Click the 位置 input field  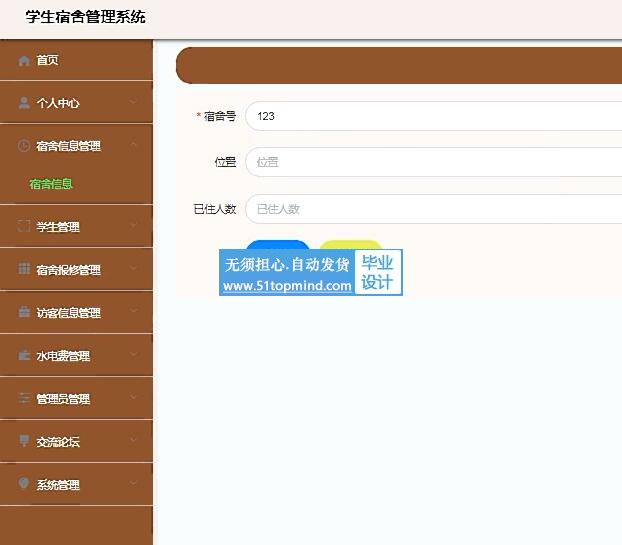[434, 162]
